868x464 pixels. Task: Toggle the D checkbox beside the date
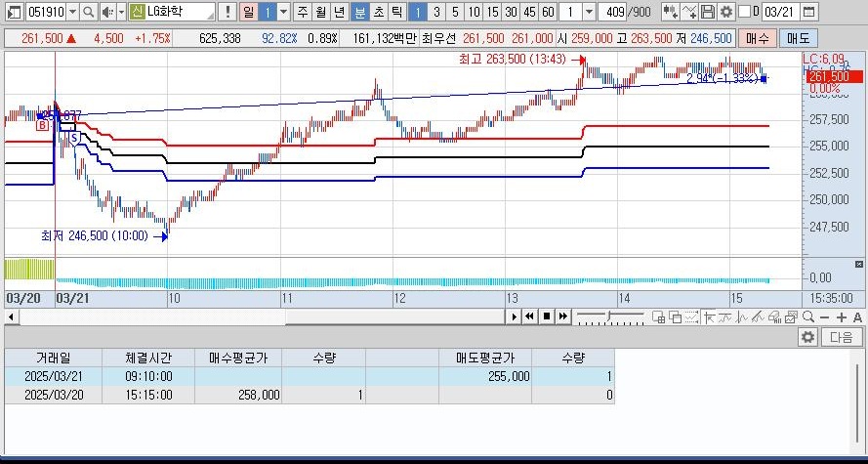click(x=745, y=12)
